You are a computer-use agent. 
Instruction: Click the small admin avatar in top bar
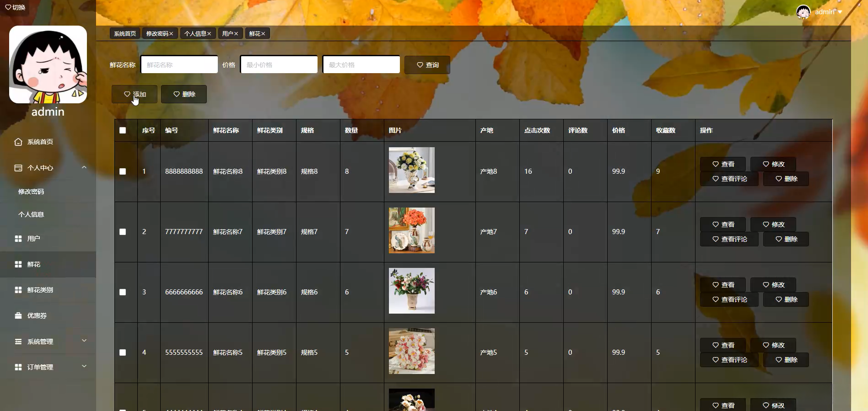click(803, 12)
